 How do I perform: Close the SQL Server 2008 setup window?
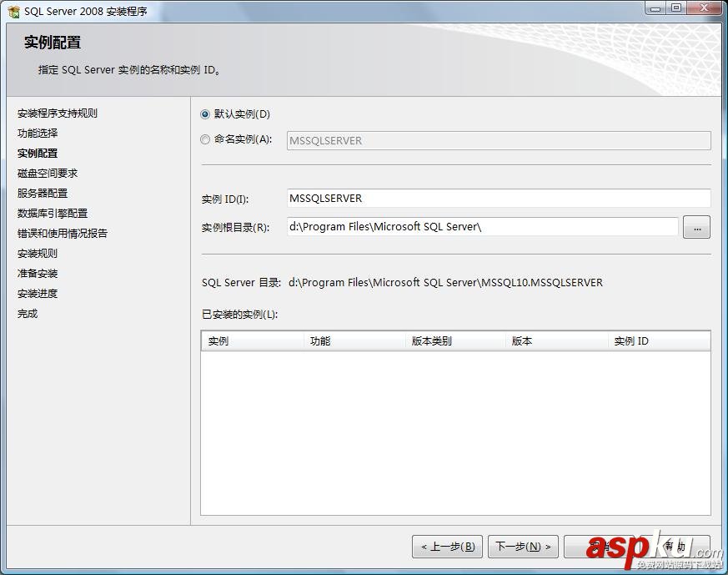click(704, 8)
